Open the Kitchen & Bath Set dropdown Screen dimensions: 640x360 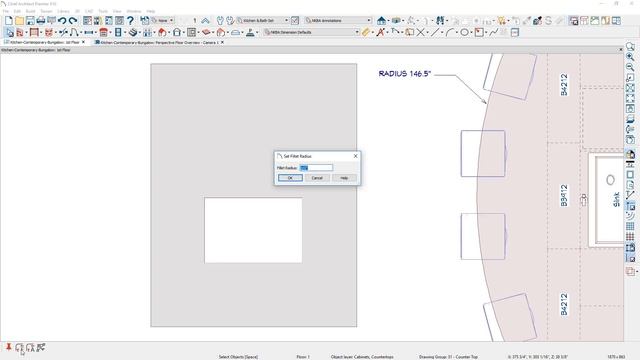pos(262,20)
